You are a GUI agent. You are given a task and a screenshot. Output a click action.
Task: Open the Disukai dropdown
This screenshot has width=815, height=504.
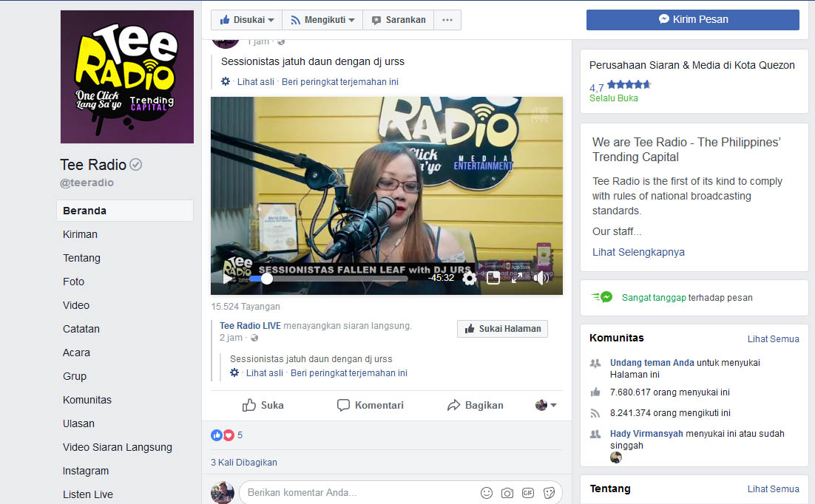(246, 20)
